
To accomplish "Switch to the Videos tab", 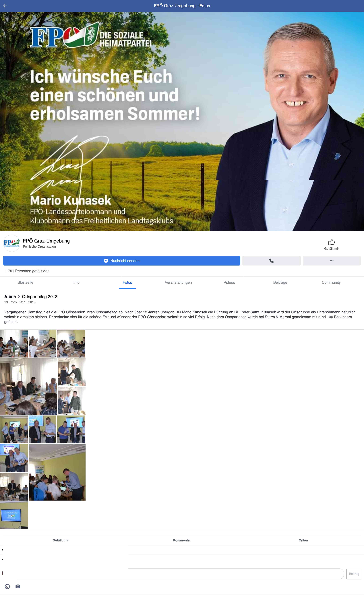I will [x=229, y=282].
